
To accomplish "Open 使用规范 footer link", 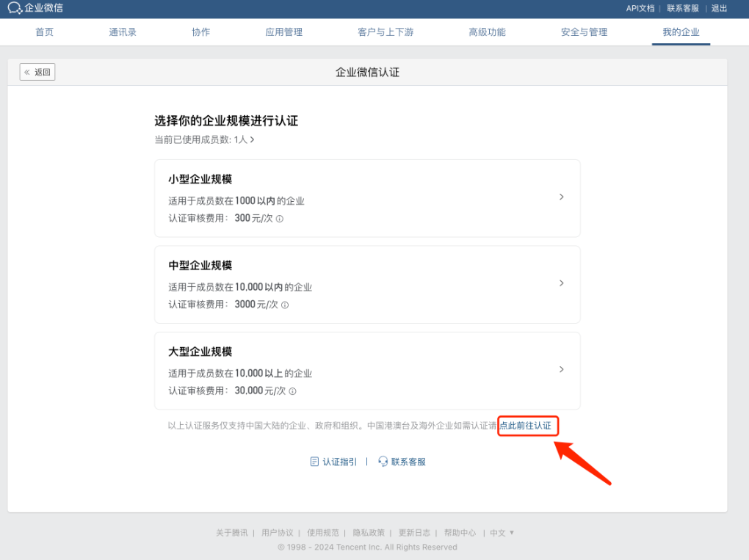I will pyautogui.click(x=323, y=533).
